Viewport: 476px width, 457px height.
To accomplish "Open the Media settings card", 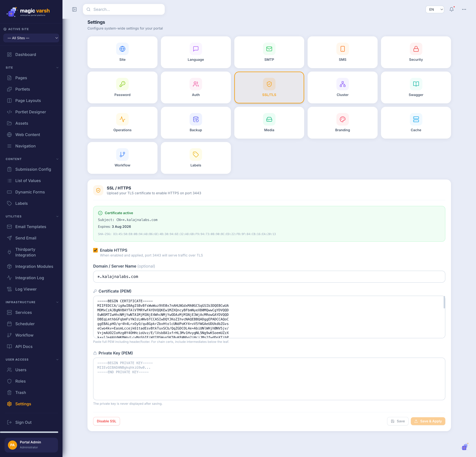I will click(x=269, y=123).
